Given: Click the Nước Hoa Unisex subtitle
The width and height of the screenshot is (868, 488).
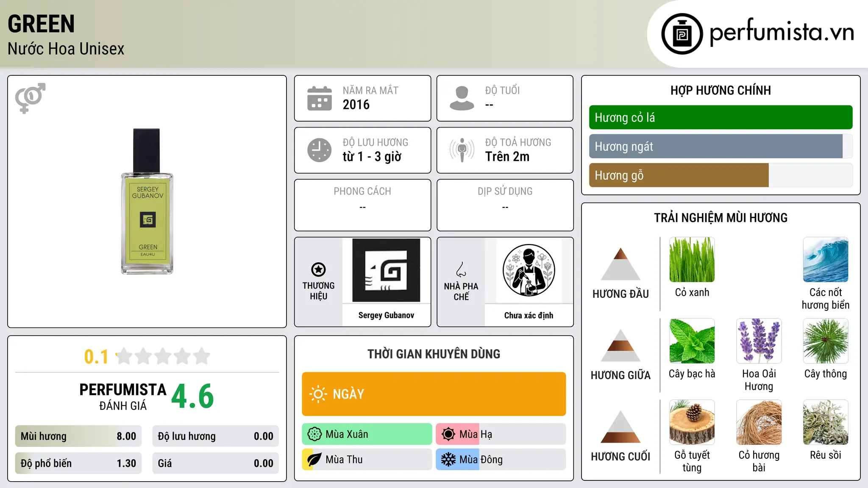Looking at the screenshot, I should (66, 49).
